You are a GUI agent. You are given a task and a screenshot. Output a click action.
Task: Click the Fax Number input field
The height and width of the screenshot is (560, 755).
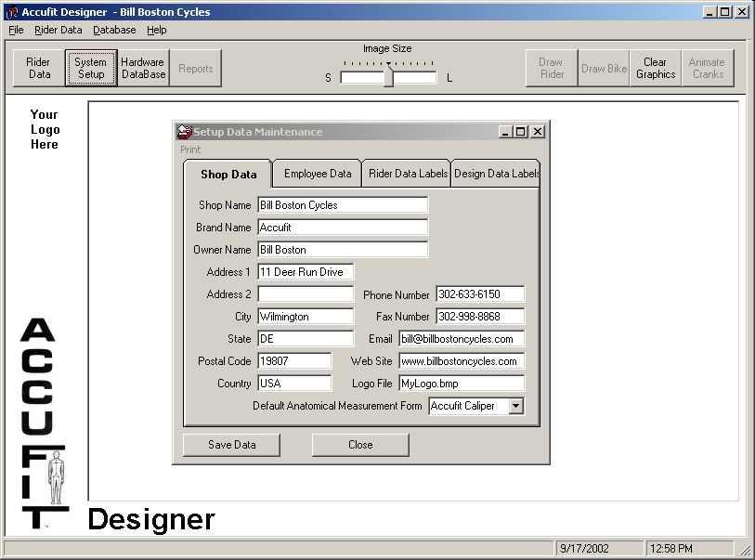click(x=480, y=317)
